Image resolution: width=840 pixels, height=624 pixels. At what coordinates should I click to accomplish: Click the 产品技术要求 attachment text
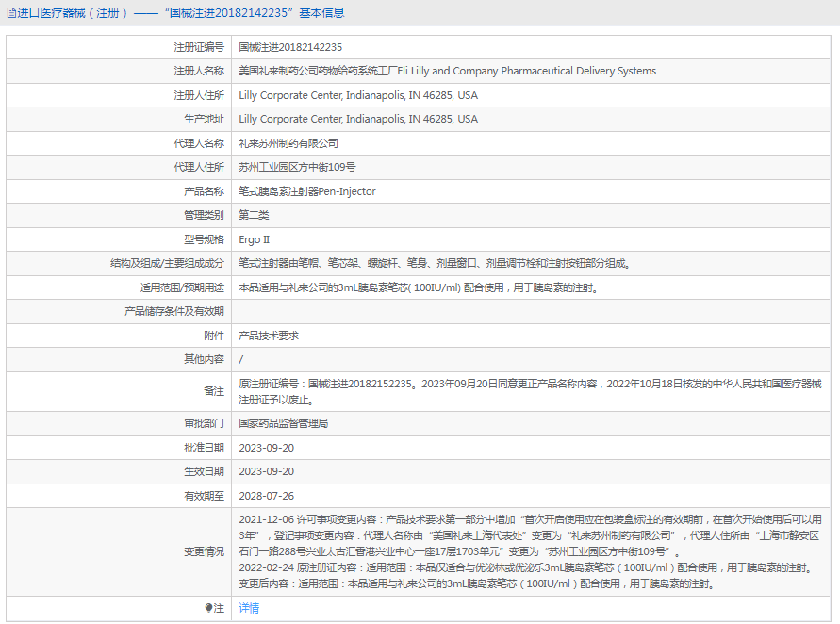tap(269, 336)
